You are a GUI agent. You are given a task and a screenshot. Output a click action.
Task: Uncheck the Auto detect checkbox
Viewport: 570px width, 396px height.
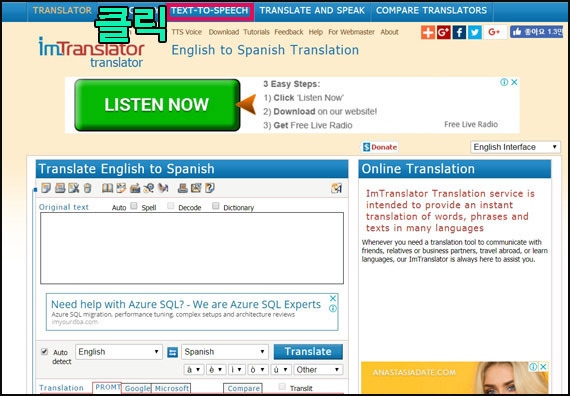point(44,352)
